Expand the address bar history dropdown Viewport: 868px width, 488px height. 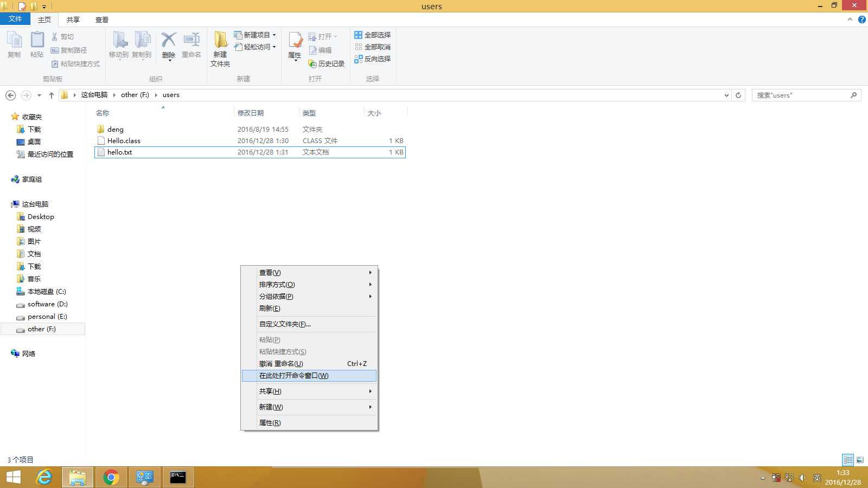[x=726, y=95]
